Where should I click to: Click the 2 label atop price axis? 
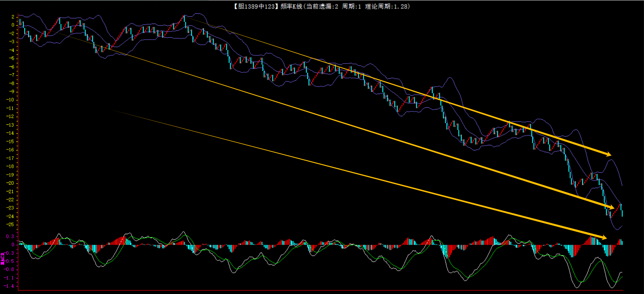(13, 17)
